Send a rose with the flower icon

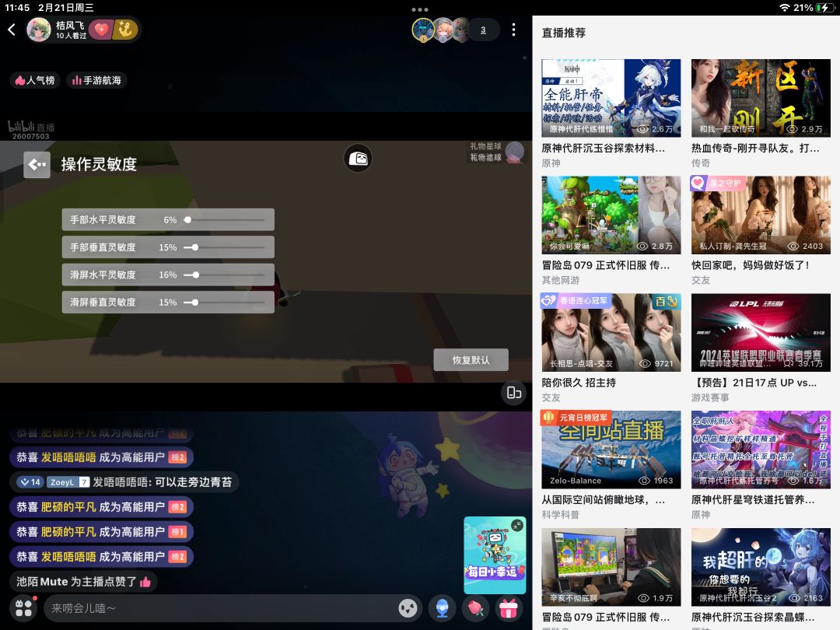[x=475, y=608]
